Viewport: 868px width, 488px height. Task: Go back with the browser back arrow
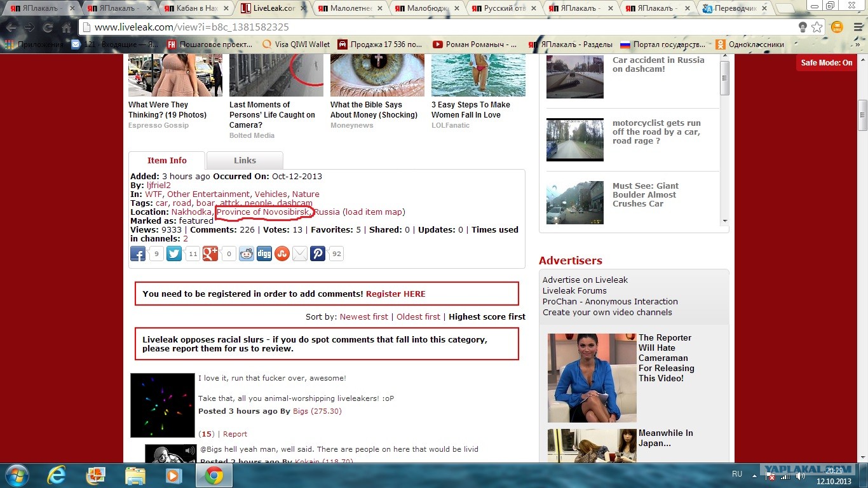pos(11,28)
